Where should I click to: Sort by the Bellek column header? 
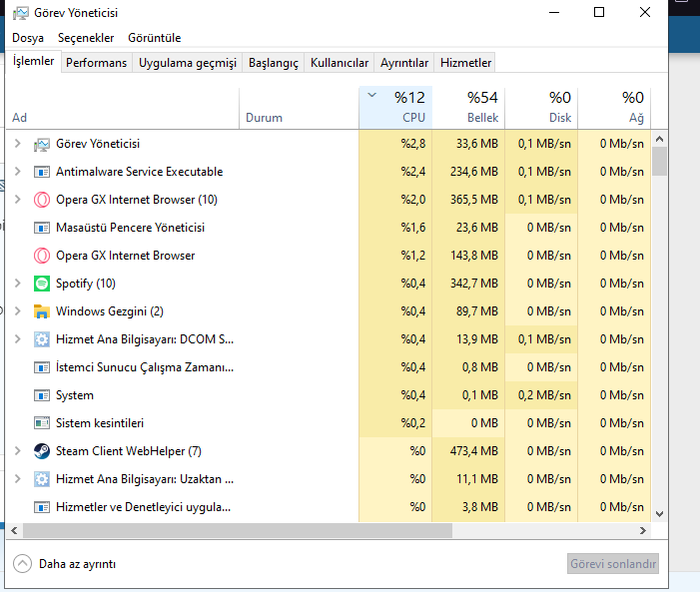tap(468, 108)
